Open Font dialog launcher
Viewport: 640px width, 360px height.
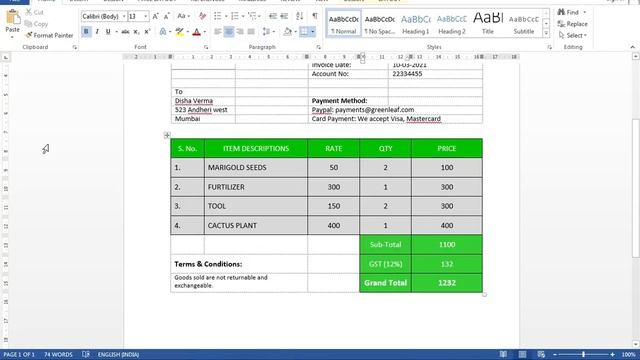coord(206,47)
